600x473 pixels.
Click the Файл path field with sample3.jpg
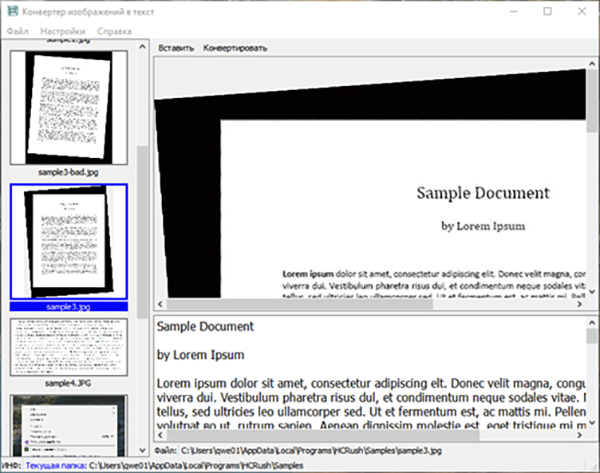[311, 451]
